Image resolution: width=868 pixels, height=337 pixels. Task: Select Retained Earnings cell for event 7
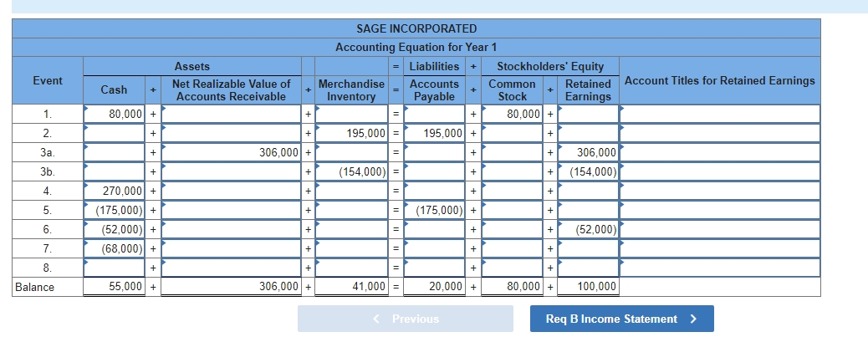click(x=588, y=248)
